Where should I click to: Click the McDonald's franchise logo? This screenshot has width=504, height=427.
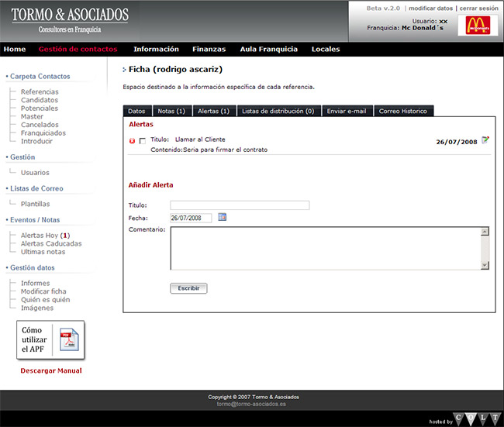click(x=477, y=25)
